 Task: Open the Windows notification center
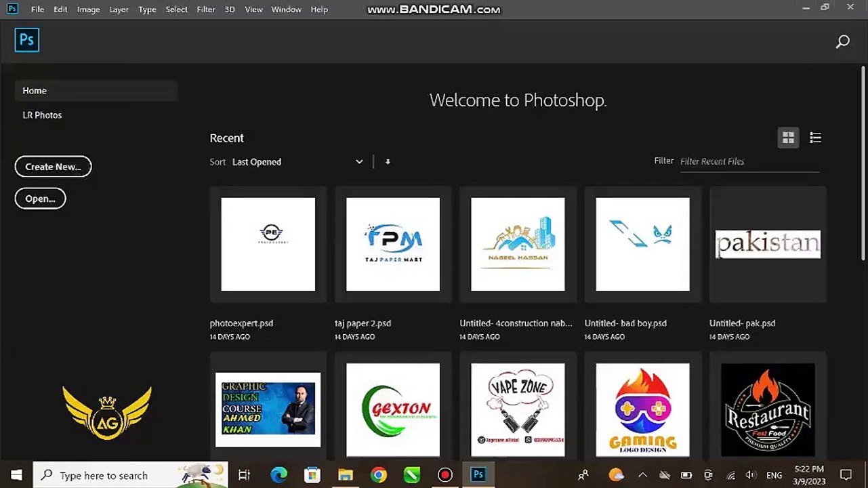pos(846,475)
